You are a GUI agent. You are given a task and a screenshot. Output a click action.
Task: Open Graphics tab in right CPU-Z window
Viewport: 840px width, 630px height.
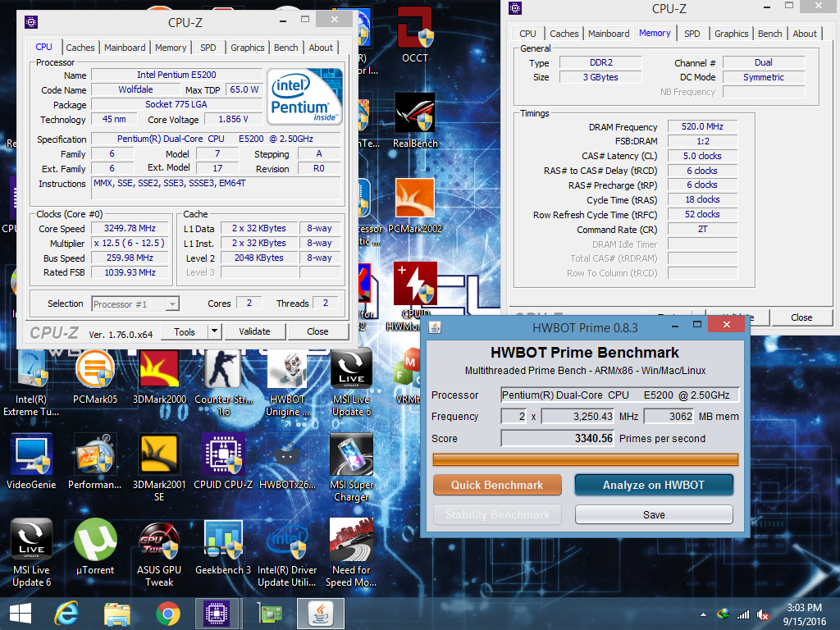(x=731, y=34)
